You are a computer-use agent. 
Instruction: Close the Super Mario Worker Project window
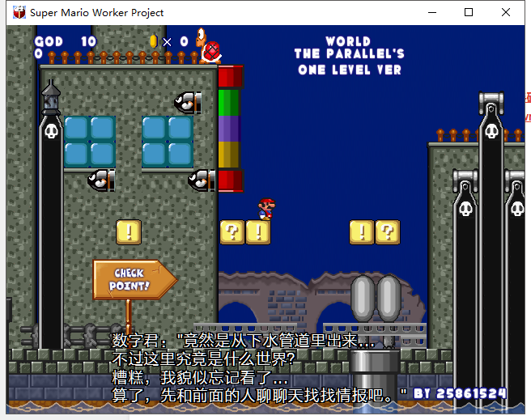point(506,12)
